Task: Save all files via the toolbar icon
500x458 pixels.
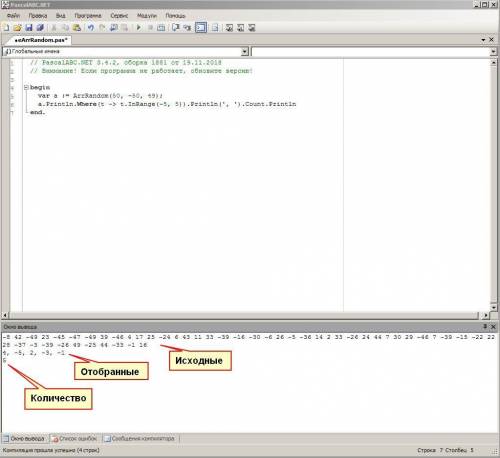Action: click(40, 28)
